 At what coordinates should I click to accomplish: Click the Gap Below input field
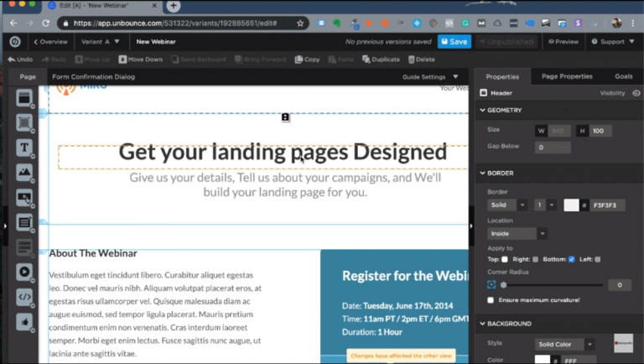click(x=553, y=148)
